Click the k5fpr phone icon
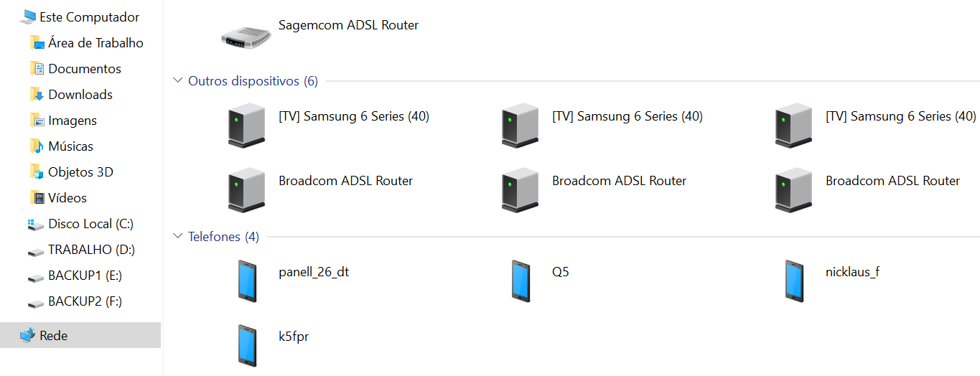 pyautogui.click(x=246, y=344)
